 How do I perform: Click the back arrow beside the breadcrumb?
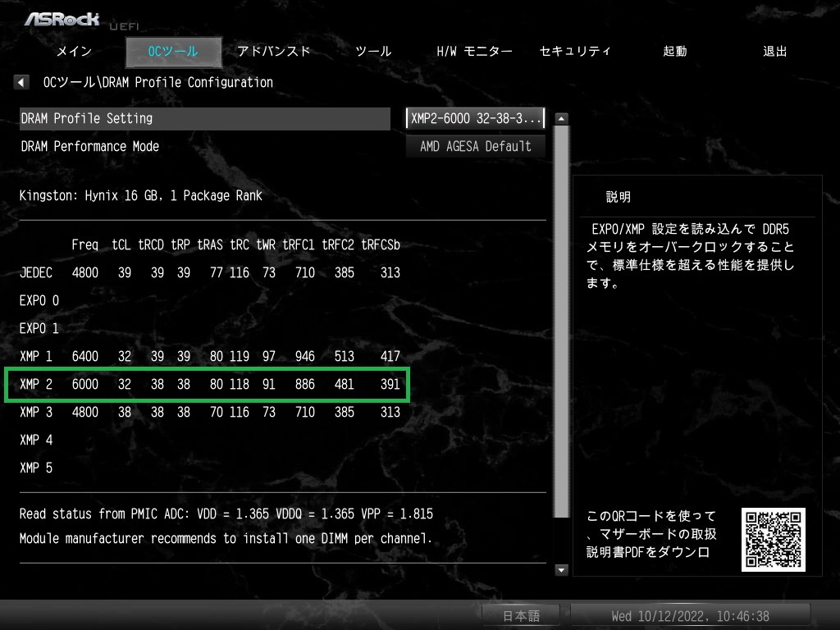point(21,83)
